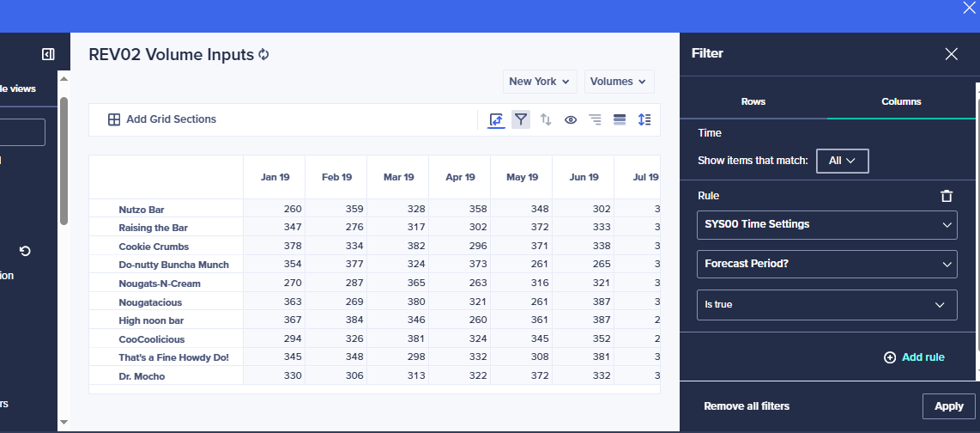This screenshot has width=980, height=433.
Task: Click the scroll down arrow on left scrollbar
Action: pyautogui.click(x=64, y=423)
